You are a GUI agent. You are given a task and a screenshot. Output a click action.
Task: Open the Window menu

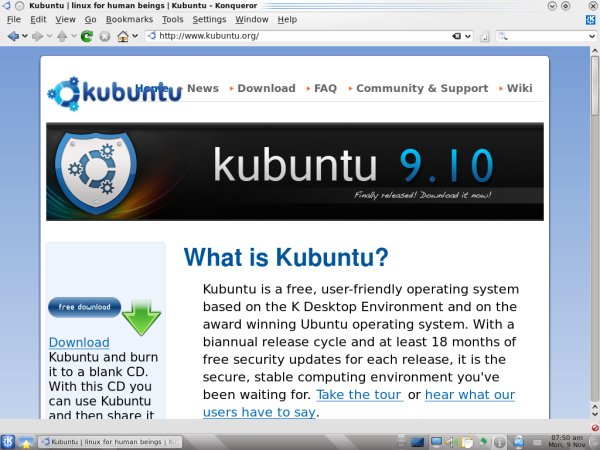coord(252,20)
